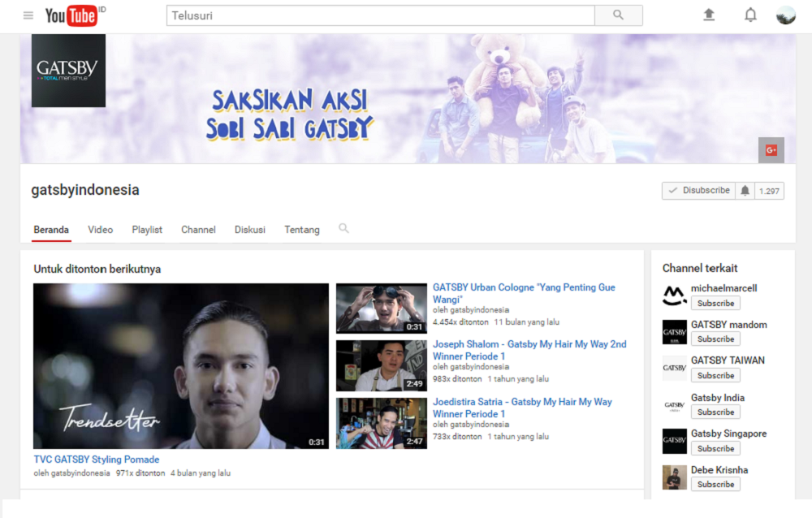Click the "Untuk ditonton berikutnya" heading
This screenshot has width=812, height=518.
pos(97,269)
